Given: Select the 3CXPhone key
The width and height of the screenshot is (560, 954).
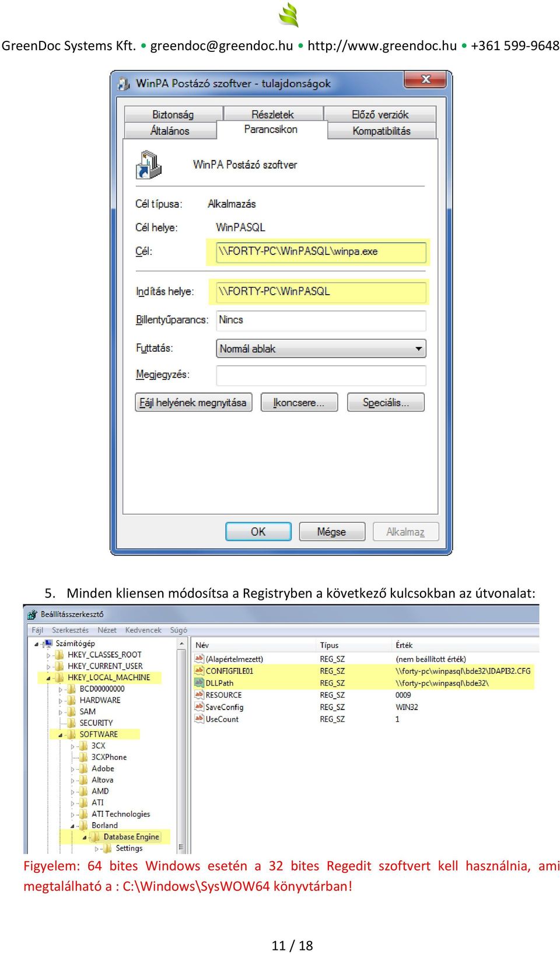Looking at the screenshot, I should [x=109, y=757].
